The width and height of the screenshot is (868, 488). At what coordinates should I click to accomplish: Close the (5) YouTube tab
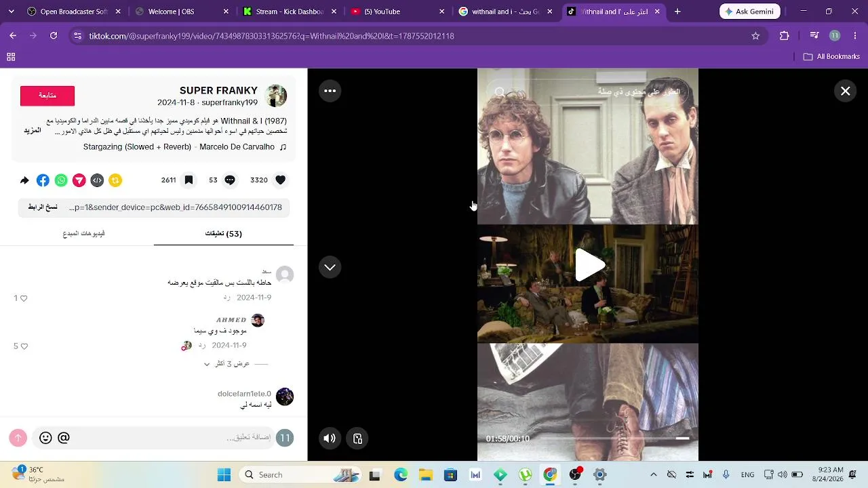click(442, 12)
